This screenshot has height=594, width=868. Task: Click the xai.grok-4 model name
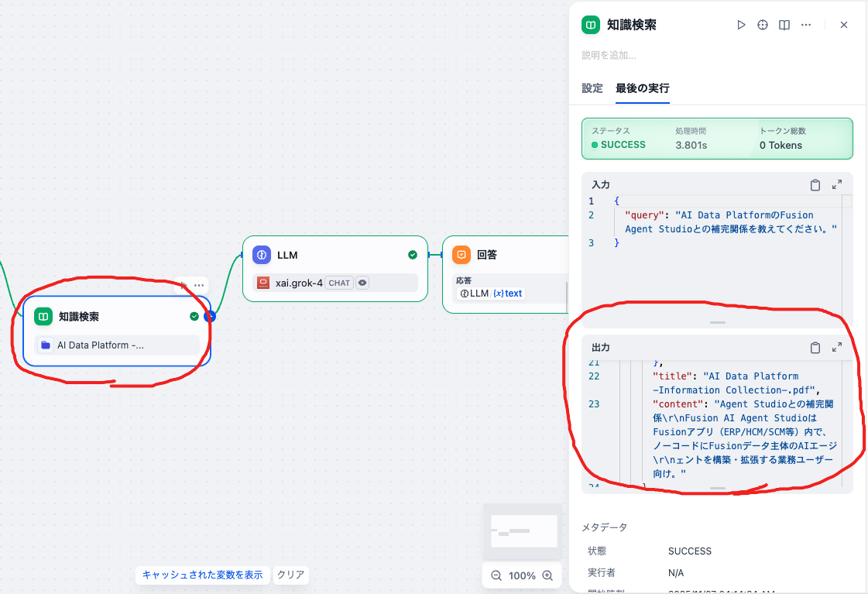coord(299,283)
